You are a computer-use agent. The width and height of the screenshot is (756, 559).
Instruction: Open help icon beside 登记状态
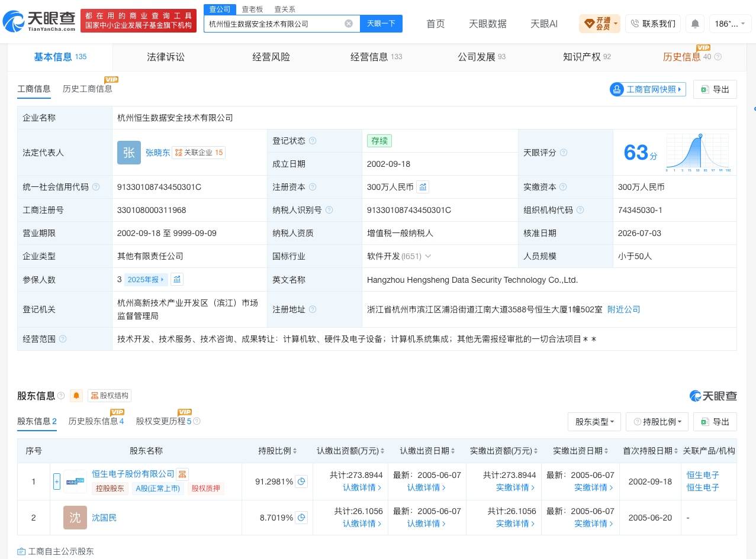point(313,141)
